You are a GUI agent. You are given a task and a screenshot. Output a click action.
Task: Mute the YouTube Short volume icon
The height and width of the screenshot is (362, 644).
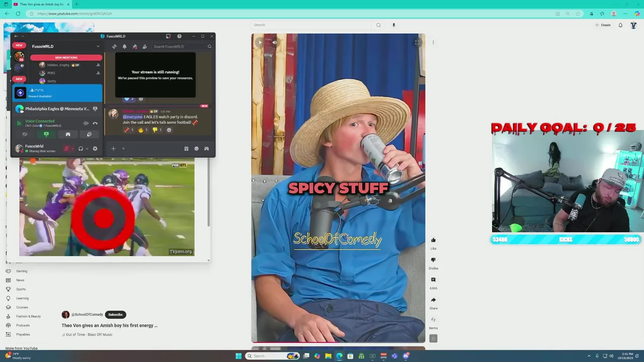274,42
